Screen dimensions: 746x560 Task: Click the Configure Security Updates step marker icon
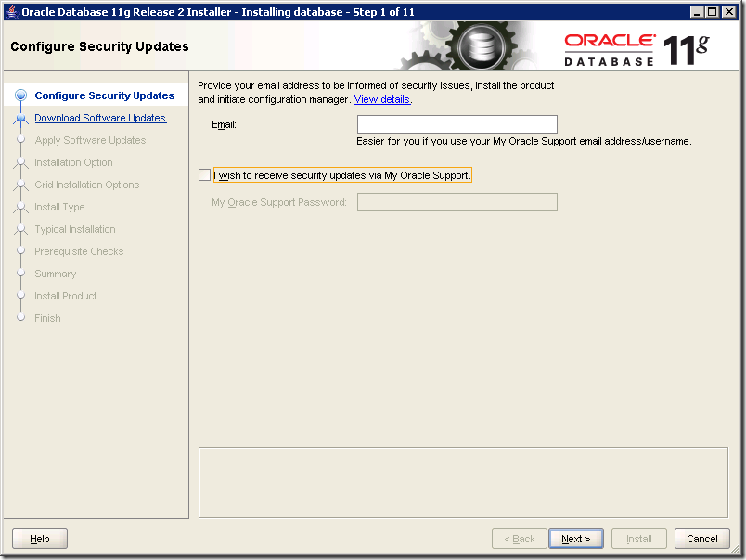point(20,95)
